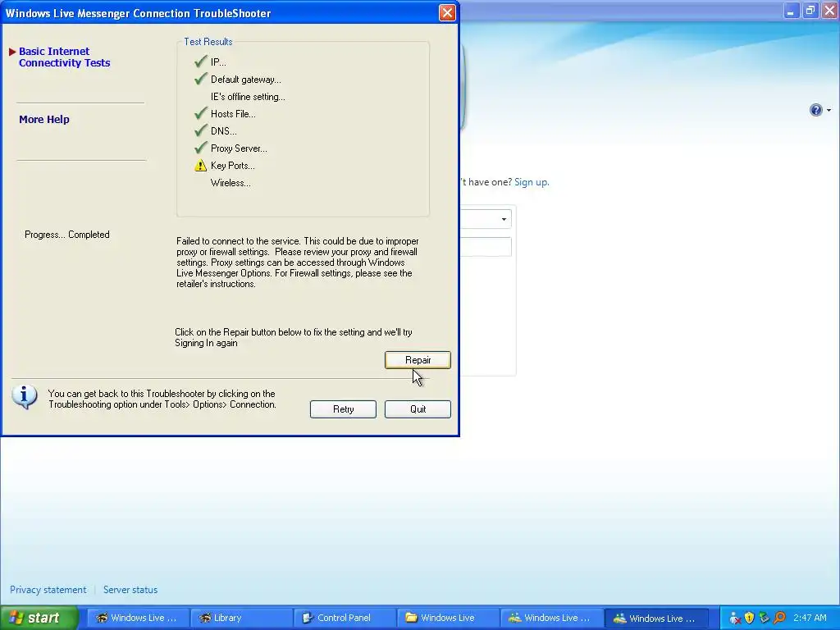Follow the Sign up link
840x630 pixels.
pyautogui.click(x=532, y=182)
